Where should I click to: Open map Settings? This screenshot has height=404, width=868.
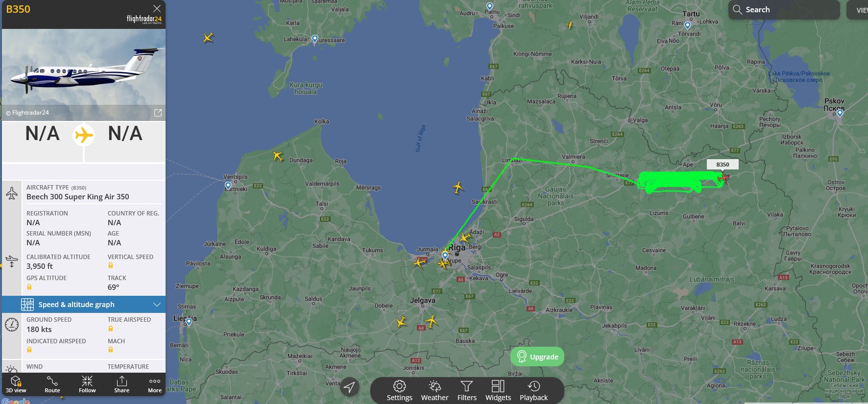click(x=399, y=391)
